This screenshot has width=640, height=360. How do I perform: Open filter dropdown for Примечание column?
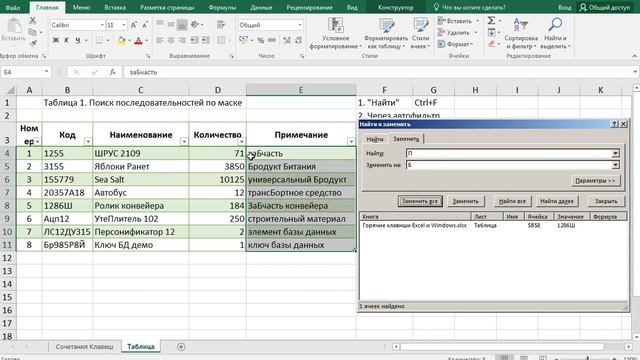point(351,141)
